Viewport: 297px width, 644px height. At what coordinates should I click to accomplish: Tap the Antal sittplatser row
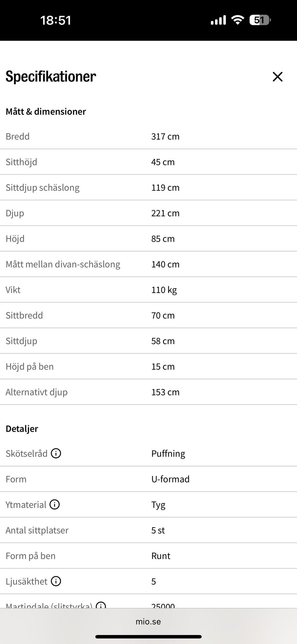(148, 530)
